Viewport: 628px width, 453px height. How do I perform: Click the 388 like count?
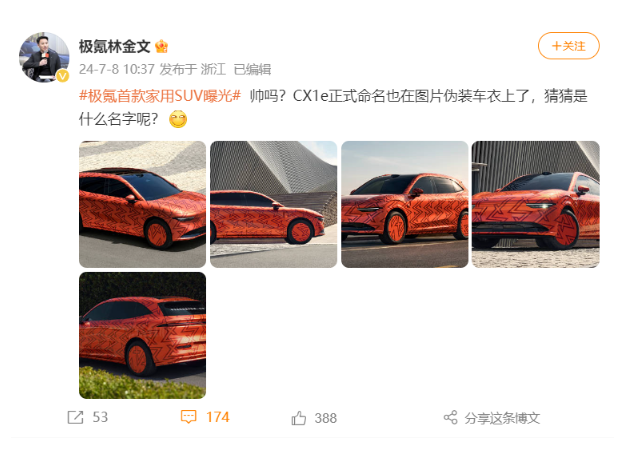coord(326,418)
